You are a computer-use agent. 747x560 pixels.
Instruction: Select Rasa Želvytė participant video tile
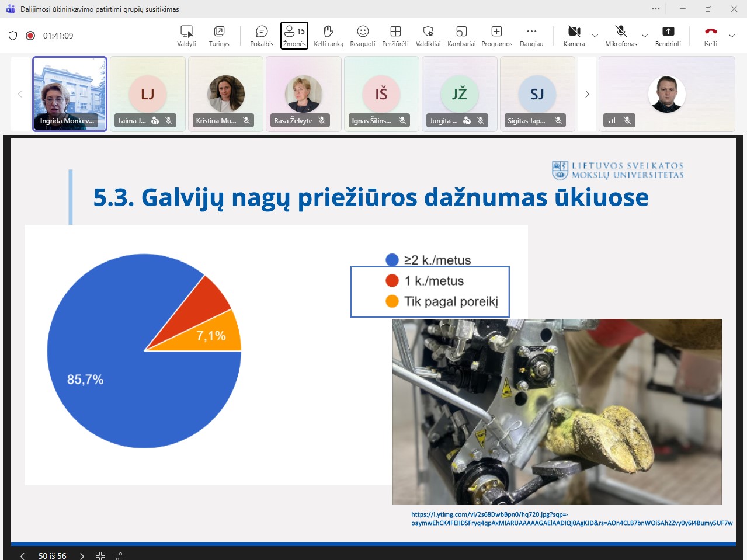(x=303, y=93)
